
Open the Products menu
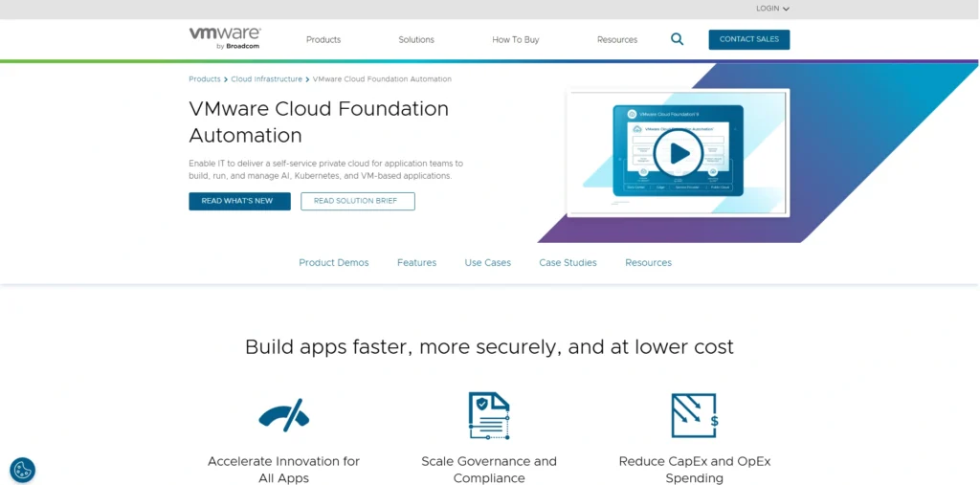click(x=323, y=39)
